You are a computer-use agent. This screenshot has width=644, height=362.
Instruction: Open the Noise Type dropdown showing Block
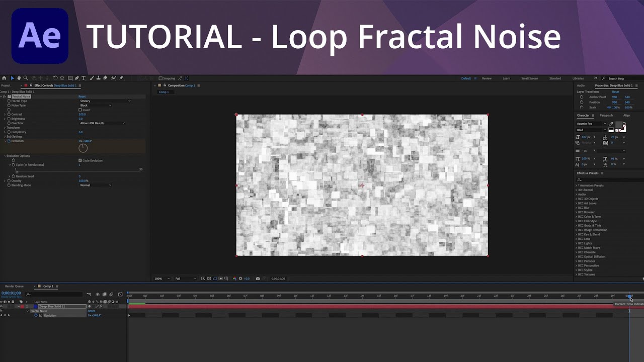(95, 106)
